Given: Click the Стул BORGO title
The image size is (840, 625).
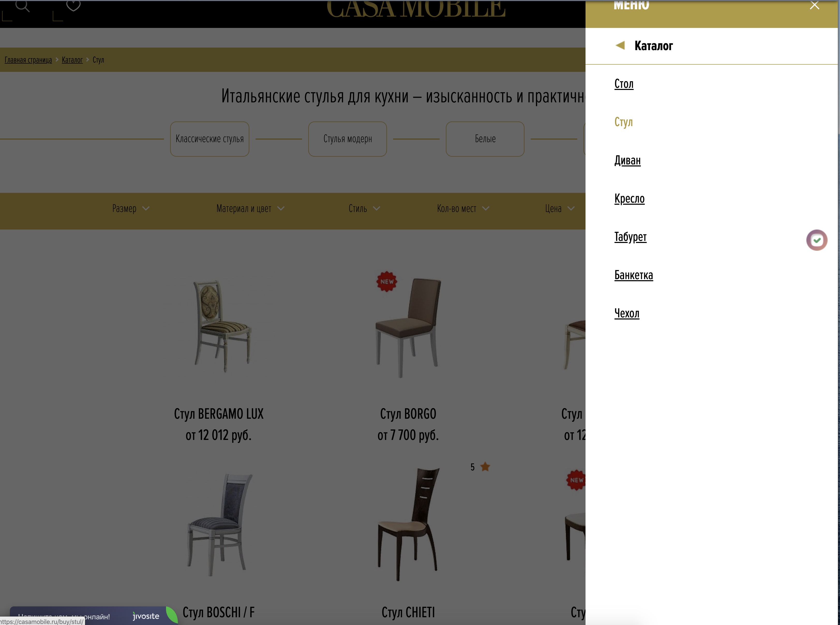Looking at the screenshot, I should tap(408, 414).
